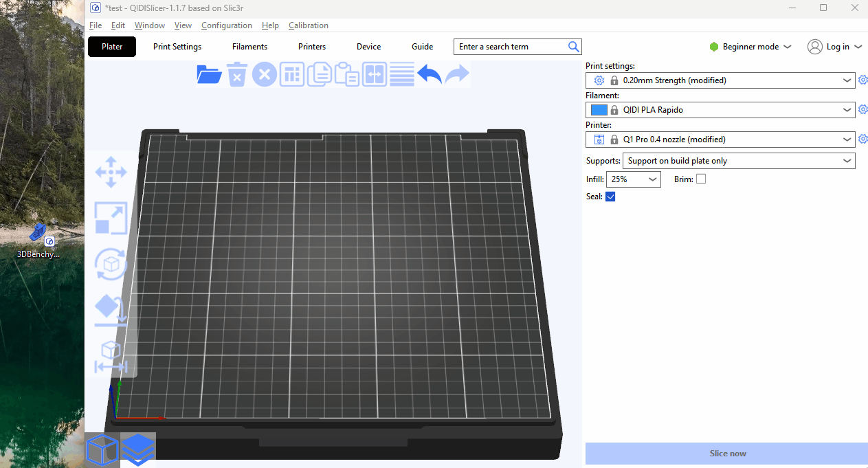
Task: Click the Arrange grid icon in toolbar
Action: pos(292,74)
